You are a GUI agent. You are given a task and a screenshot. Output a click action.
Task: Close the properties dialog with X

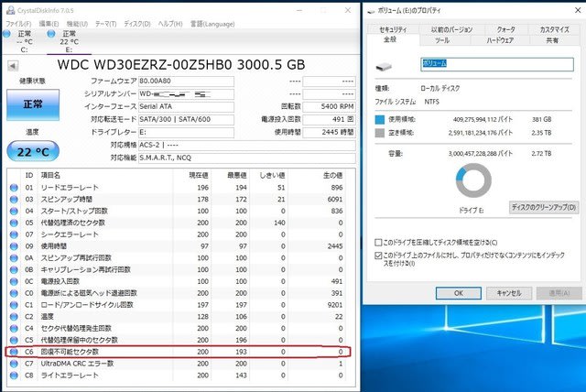578,10
